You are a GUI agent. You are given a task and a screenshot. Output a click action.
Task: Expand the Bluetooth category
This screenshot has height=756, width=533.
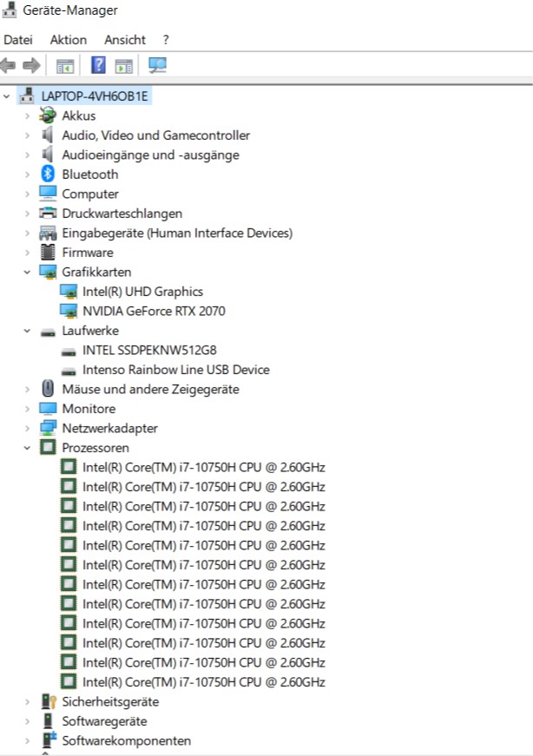(27, 174)
